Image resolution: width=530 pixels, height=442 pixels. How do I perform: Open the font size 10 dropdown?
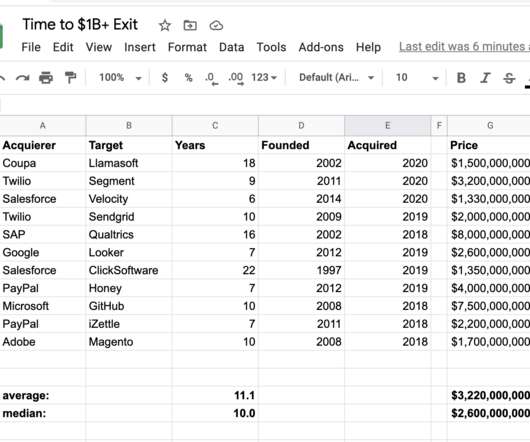tap(417, 78)
